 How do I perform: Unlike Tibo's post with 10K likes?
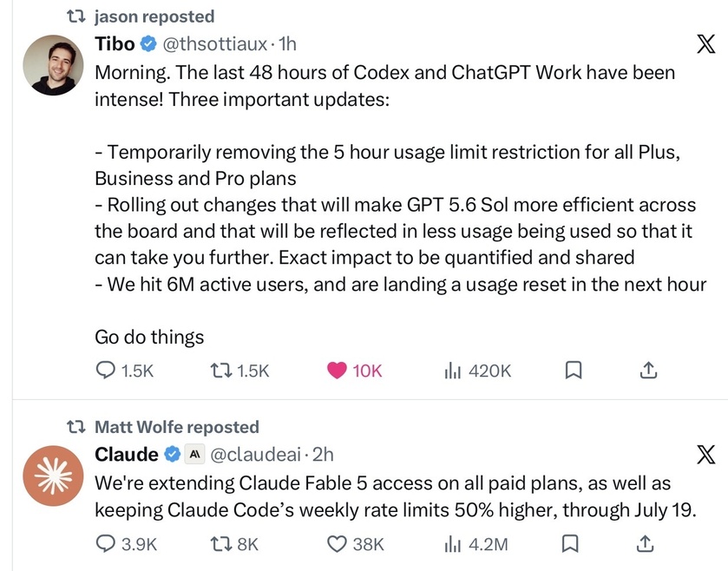click(x=355, y=371)
